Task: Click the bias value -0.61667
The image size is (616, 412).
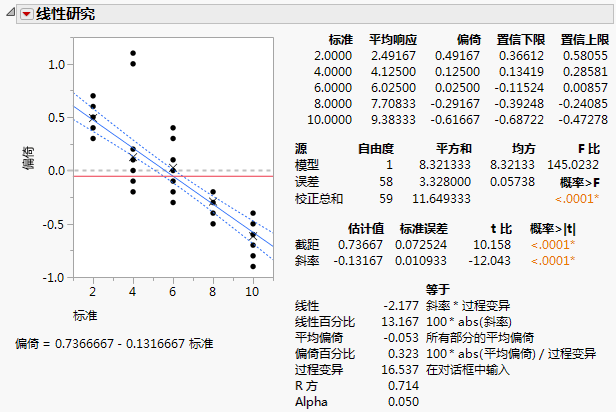Action: point(455,119)
